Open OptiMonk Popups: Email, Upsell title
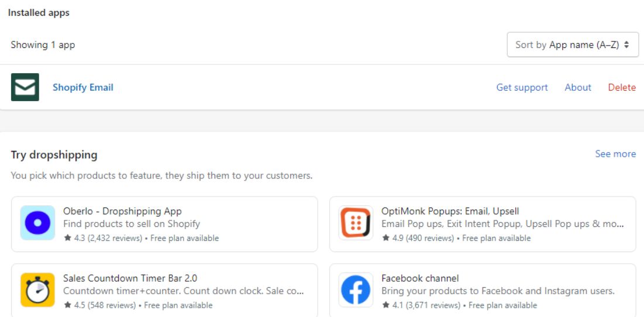Image resolution: width=644 pixels, height=317 pixels. coord(450,211)
